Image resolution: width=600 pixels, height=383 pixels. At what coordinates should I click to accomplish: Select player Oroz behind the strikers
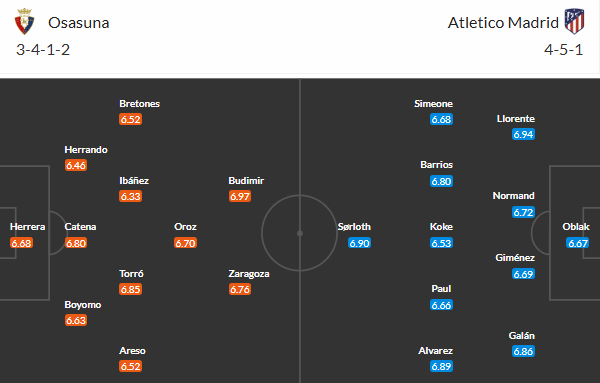(185, 227)
